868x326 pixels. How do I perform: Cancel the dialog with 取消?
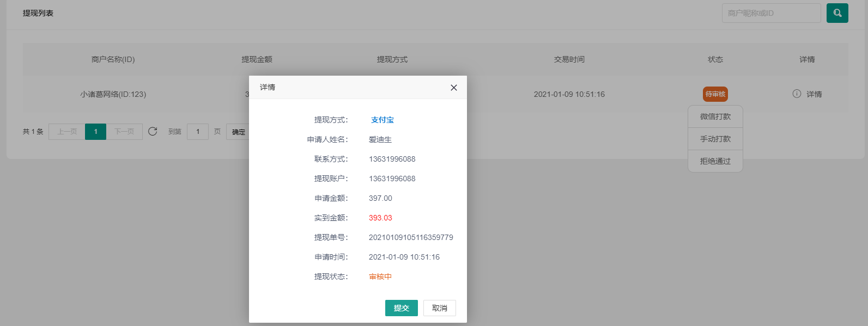coord(440,308)
